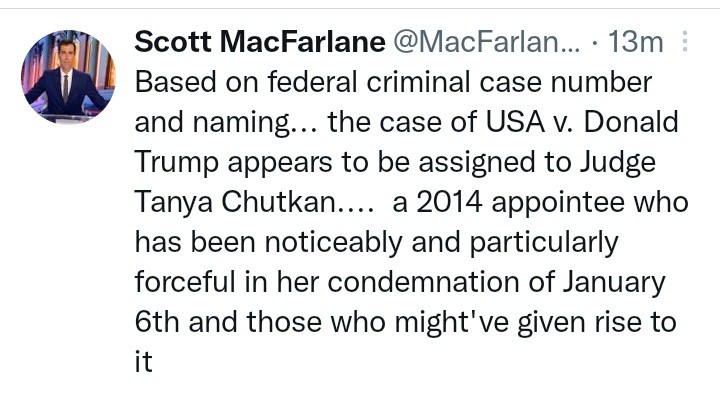Click 'has been noticeably and particularly' line
720x393 pixels.
click(377, 242)
